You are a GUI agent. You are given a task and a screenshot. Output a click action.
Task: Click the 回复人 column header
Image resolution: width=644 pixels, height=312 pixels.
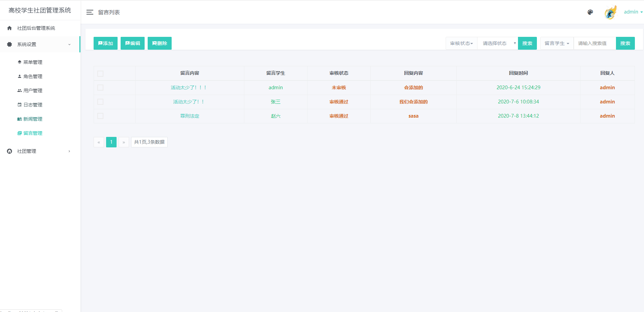[607, 73]
